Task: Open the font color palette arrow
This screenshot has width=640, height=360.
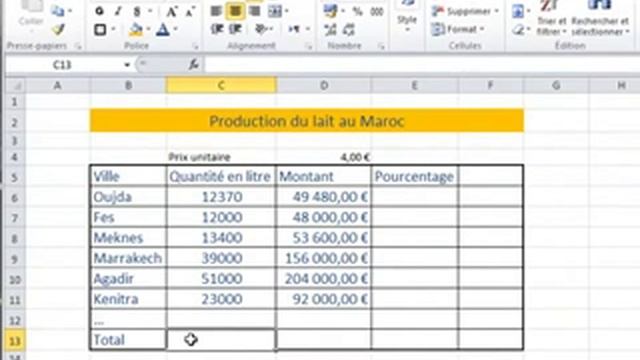Action: point(176,29)
